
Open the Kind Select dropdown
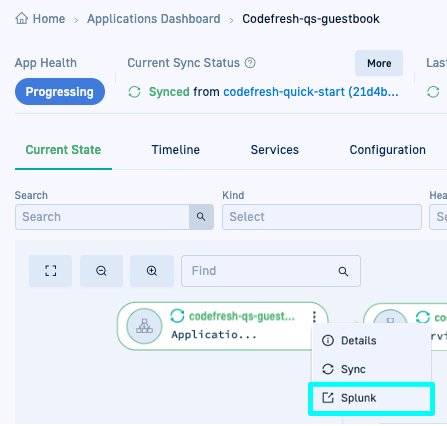coord(322,217)
